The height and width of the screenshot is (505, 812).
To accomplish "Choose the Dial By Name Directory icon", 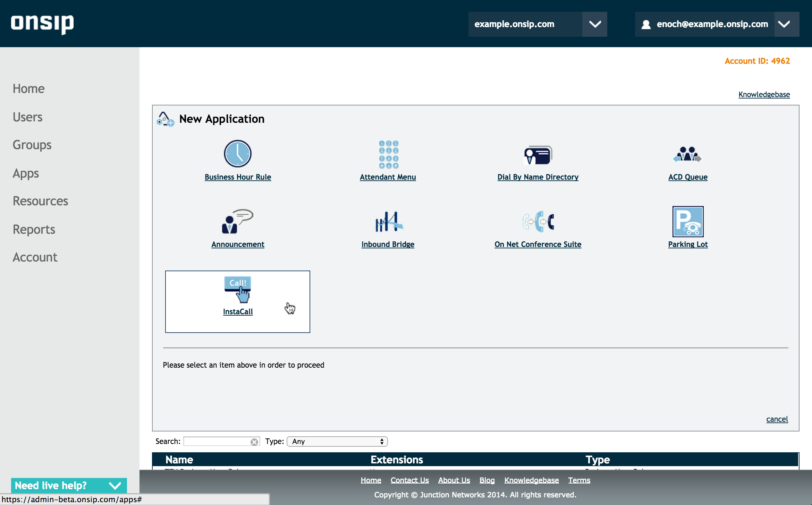I will pyautogui.click(x=538, y=155).
